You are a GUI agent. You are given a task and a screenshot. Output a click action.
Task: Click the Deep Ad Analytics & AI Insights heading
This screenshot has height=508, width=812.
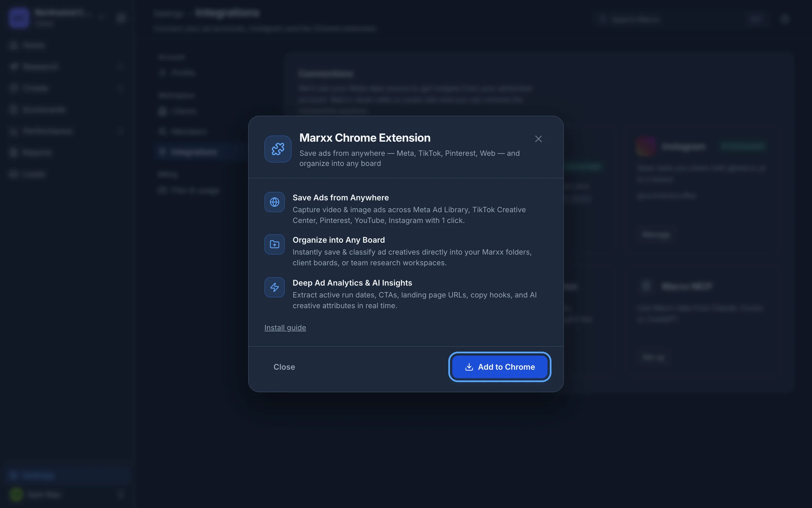click(x=352, y=283)
